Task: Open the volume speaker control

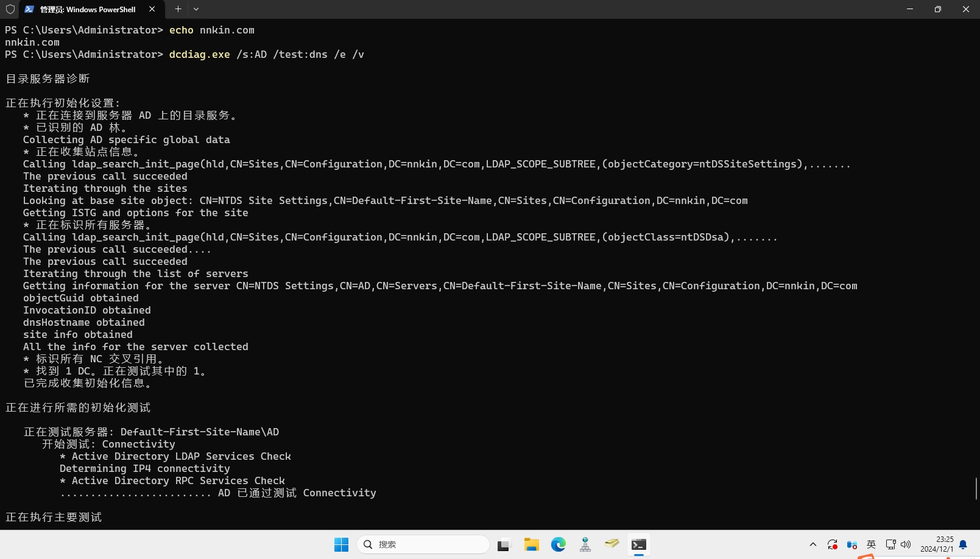Action: pos(906,544)
